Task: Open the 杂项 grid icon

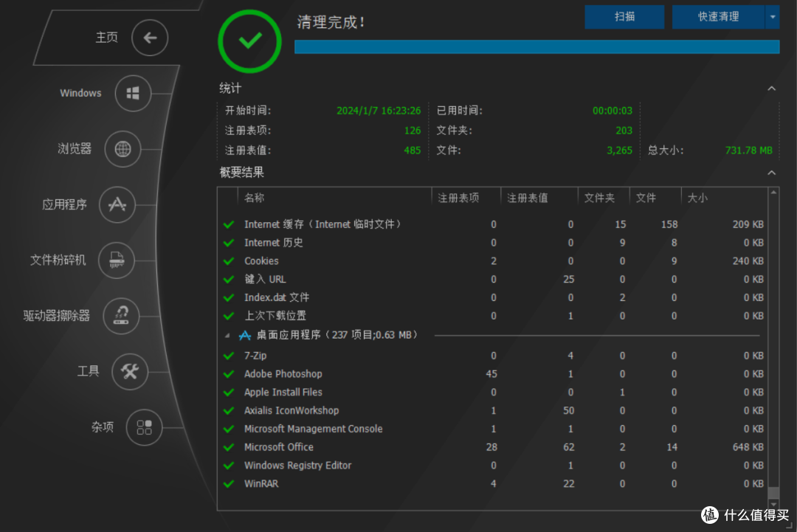Action: coord(144,427)
